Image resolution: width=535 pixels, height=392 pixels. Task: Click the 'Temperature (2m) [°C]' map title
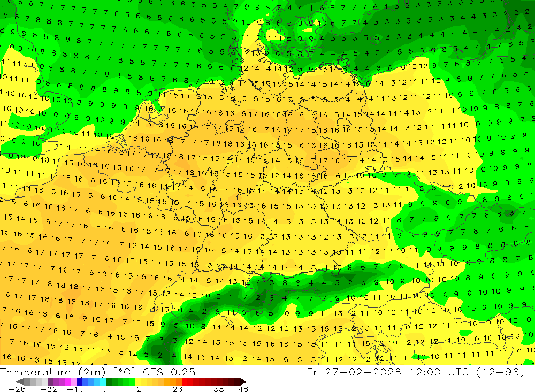67,372
